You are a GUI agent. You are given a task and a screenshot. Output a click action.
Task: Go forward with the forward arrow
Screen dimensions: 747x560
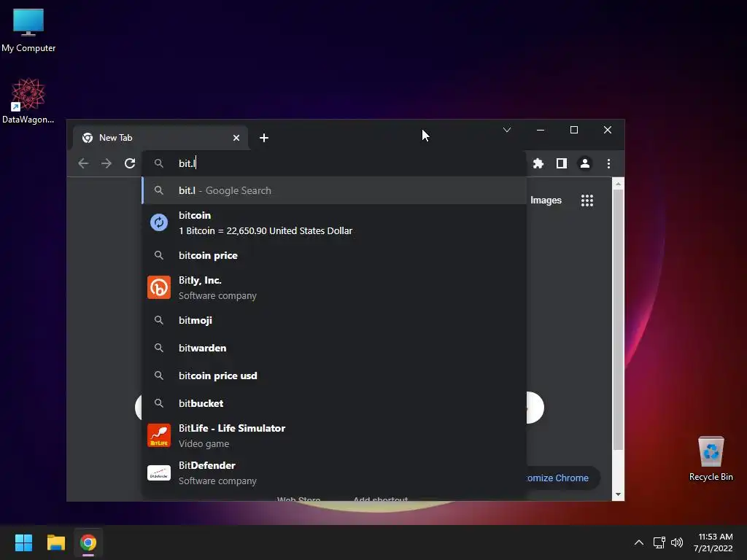(107, 163)
